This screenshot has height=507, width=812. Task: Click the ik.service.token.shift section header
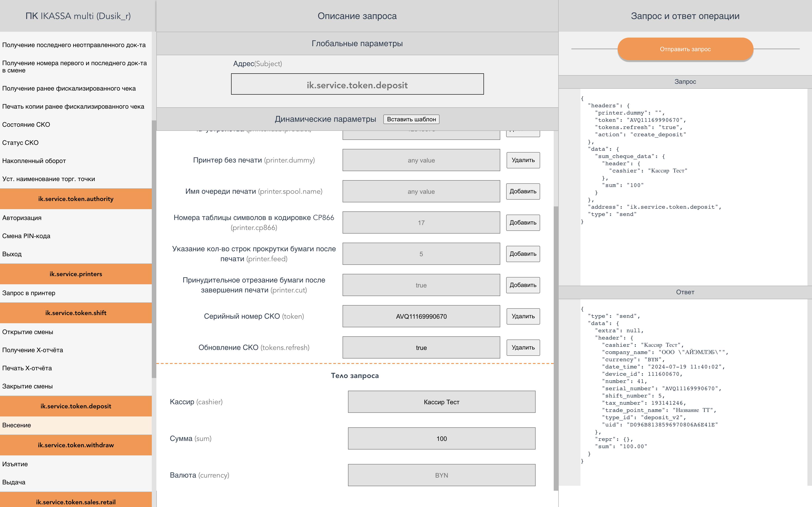tap(76, 313)
